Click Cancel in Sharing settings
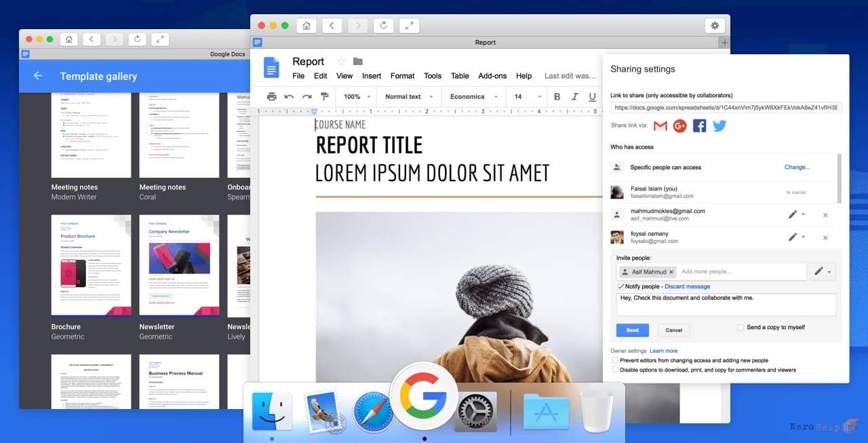Viewport: 868px width, 443px height. (x=674, y=330)
